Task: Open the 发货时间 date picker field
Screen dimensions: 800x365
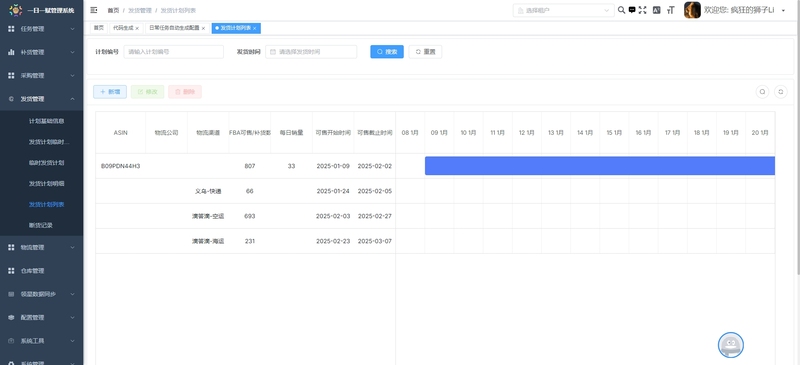Action: click(311, 52)
